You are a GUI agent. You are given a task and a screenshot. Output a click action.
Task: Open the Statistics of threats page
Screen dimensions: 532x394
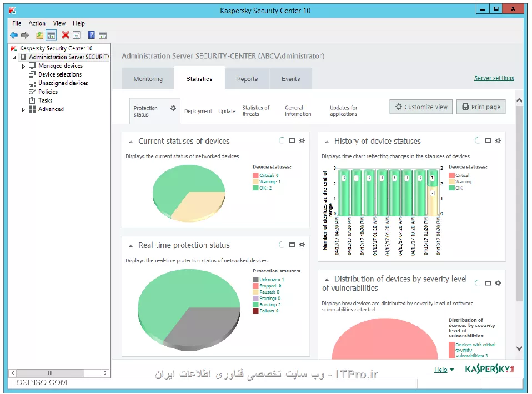click(256, 111)
